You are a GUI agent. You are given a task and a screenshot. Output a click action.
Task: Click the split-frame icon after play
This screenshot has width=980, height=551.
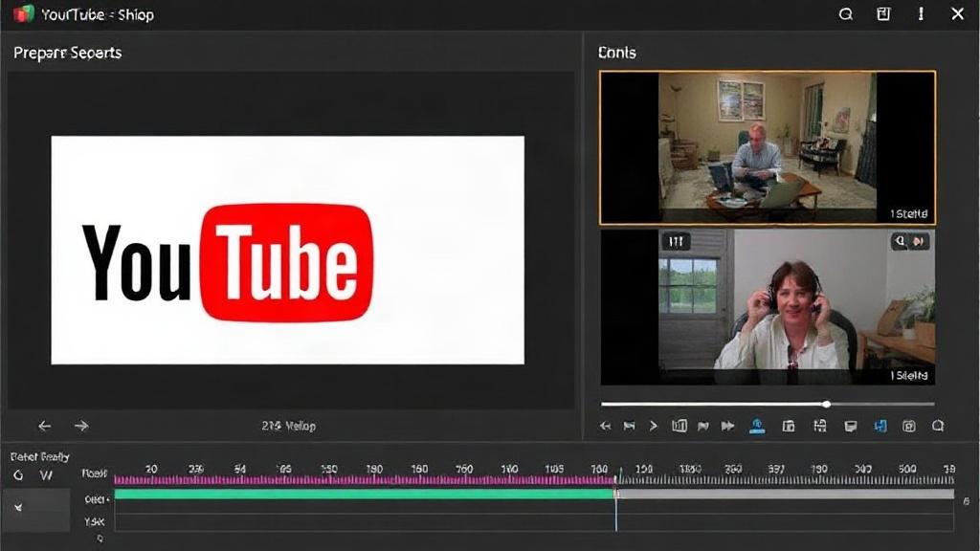click(x=679, y=426)
